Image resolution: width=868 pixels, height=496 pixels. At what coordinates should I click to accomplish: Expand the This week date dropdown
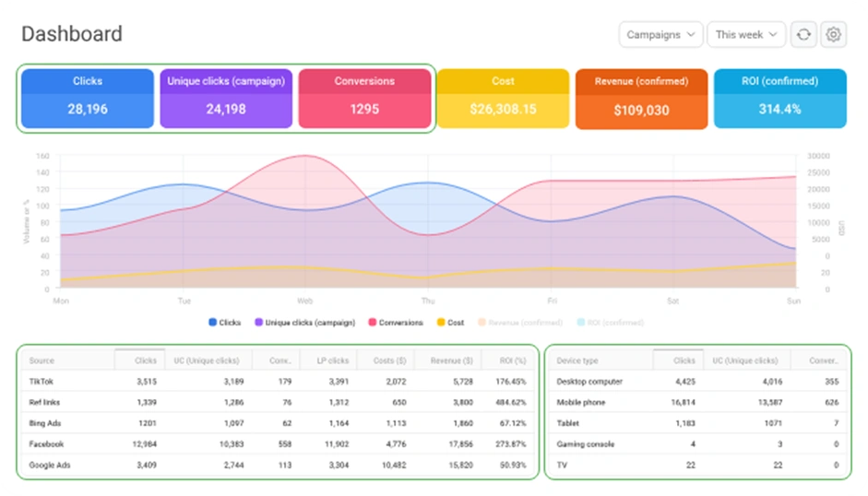coord(745,35)
